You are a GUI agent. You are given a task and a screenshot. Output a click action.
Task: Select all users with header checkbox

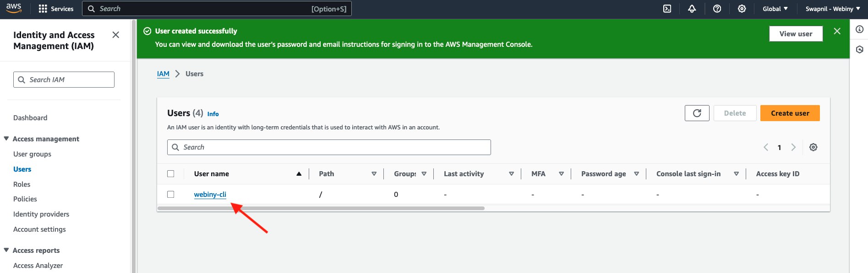coord(171,174)
